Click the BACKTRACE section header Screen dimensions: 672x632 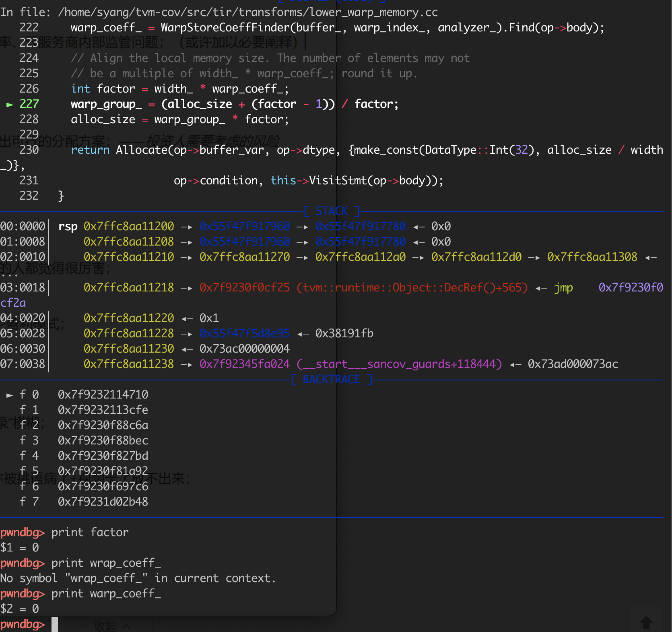tap(331, 379)
